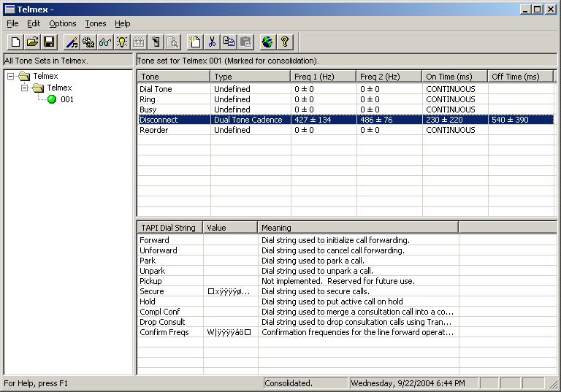Select the root Telmex folder in tree
561x392 pixels.
point(45,76)
